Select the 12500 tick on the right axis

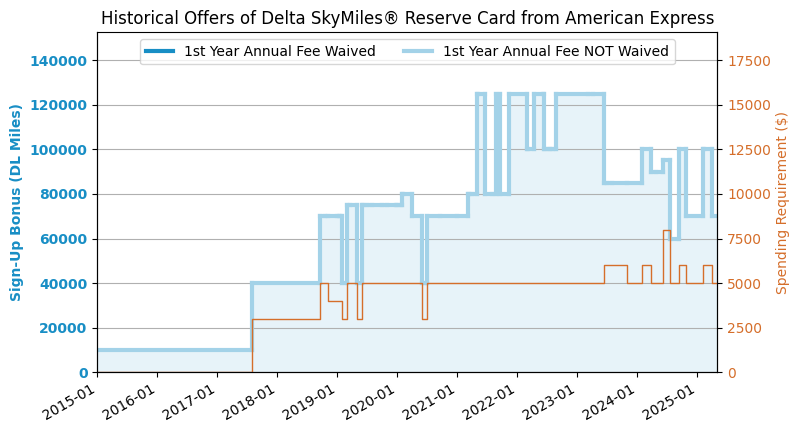(x=747, y=150)
